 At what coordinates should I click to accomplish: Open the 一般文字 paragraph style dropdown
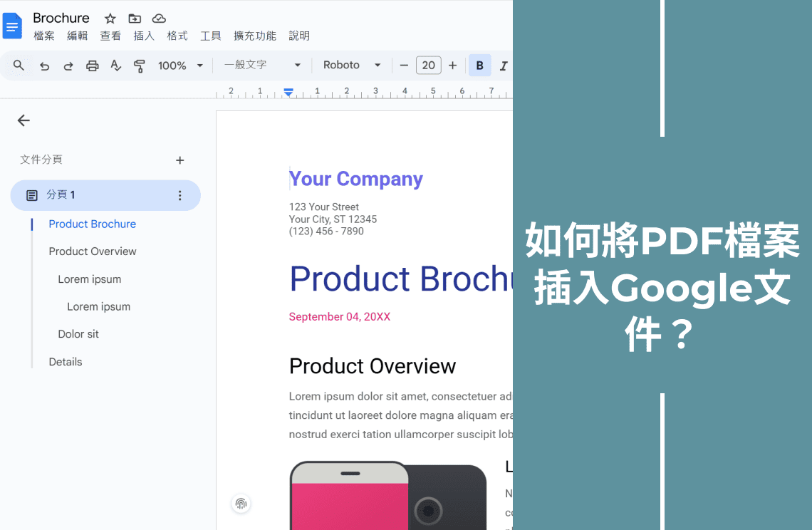click(x=262, y=66)
